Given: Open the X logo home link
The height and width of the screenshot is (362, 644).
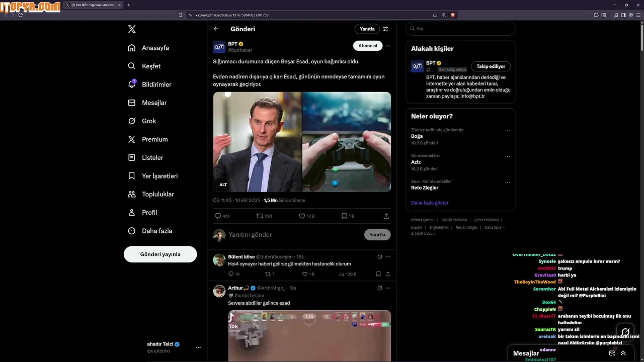Looking at the screenshot, I should coord(132,29).
